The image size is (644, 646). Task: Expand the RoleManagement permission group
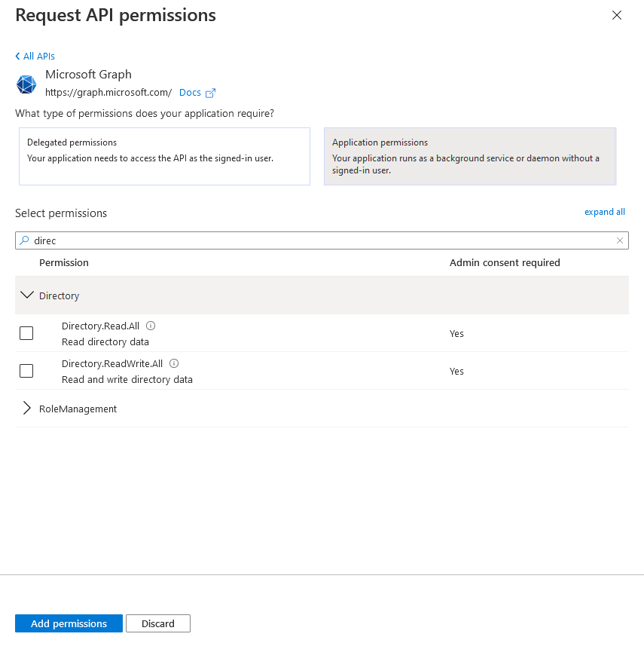coord(27,409)
